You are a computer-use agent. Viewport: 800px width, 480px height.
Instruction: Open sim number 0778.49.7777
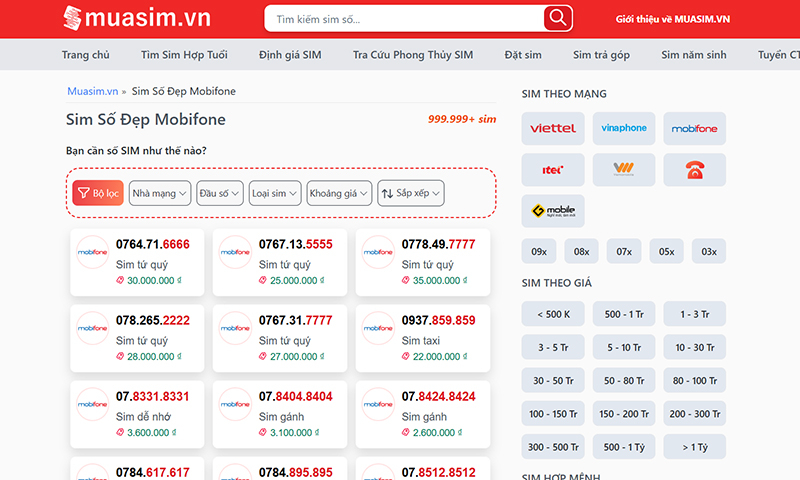tap(438, 244)
